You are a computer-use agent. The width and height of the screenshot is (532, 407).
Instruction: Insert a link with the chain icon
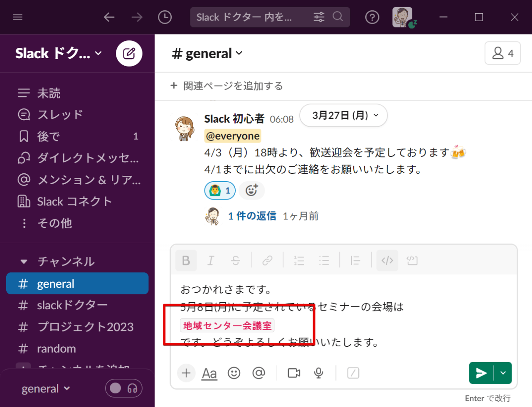pos(267,261)
